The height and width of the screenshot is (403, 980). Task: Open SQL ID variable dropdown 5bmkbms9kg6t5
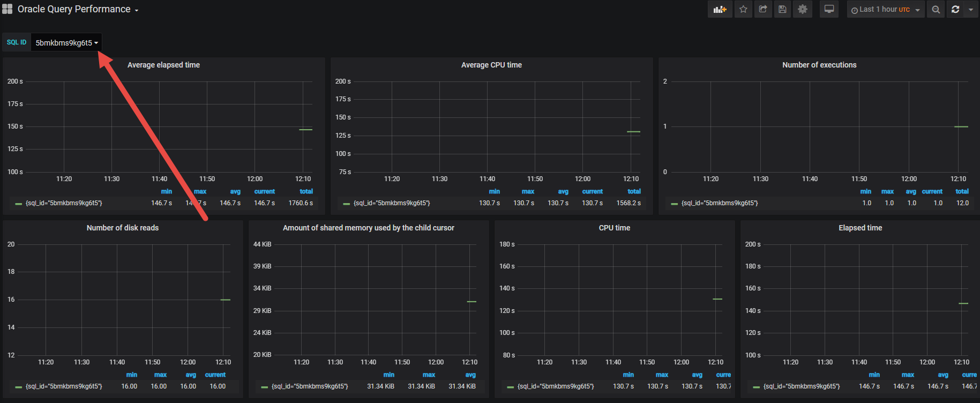(66, 42)
